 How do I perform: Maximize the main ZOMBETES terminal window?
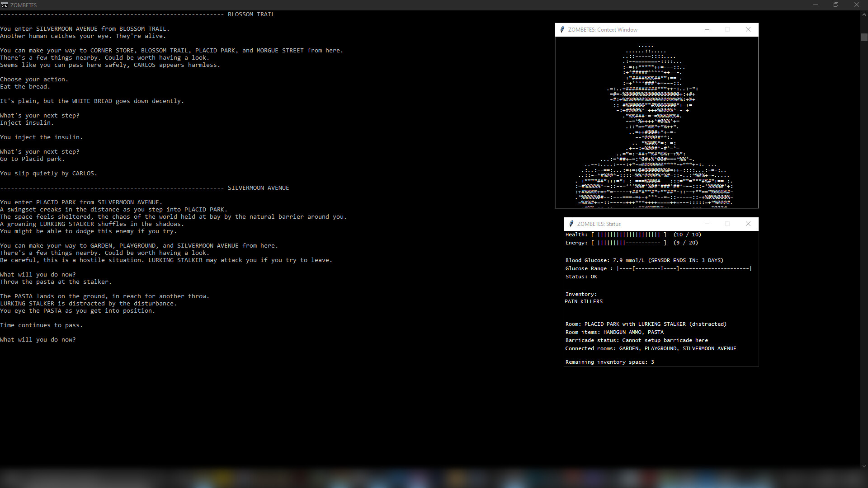(836, 5)
